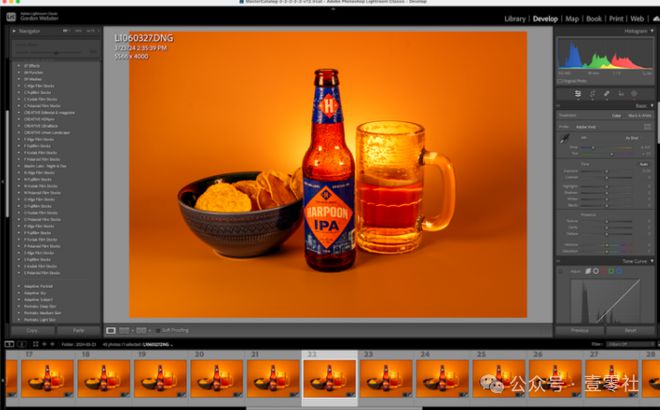
Task: Toggle the Tone Curve panel switch
Action: [x=559, y=261]
